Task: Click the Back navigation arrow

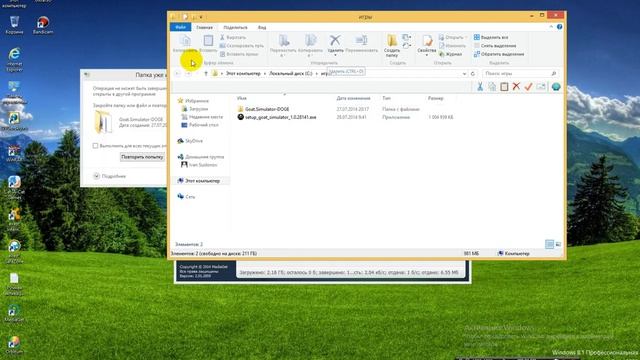Action: point(178,73)
